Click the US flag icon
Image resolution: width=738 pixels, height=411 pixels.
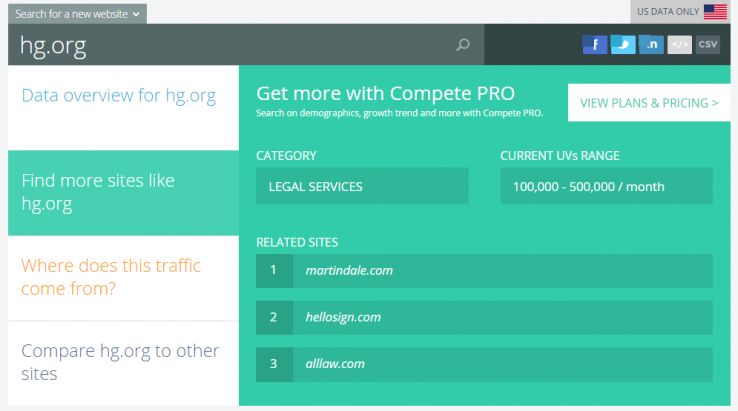tap(715, 12)
